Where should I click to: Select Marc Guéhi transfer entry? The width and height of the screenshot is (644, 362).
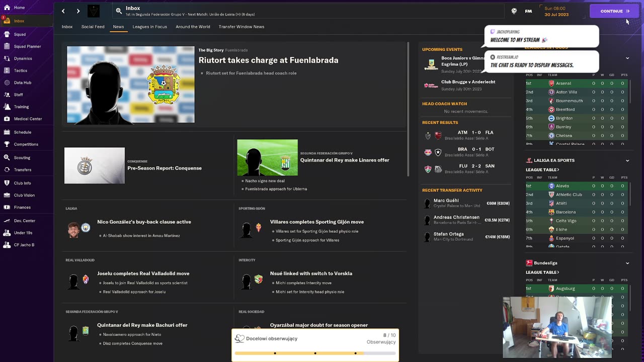pyautogui.click(x=466, y=203)
